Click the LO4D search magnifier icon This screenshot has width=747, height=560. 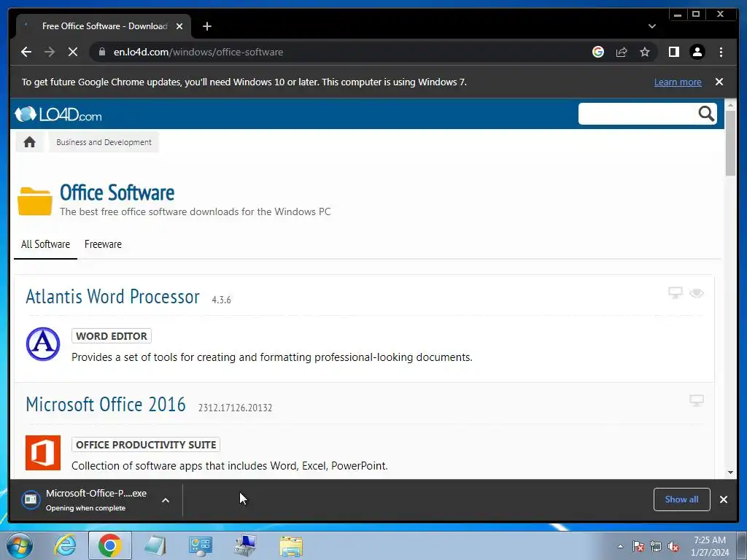point(706,114)
